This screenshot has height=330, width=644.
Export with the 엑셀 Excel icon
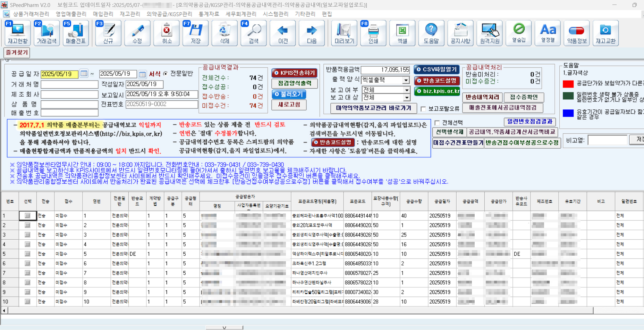(x=402, y=33)
